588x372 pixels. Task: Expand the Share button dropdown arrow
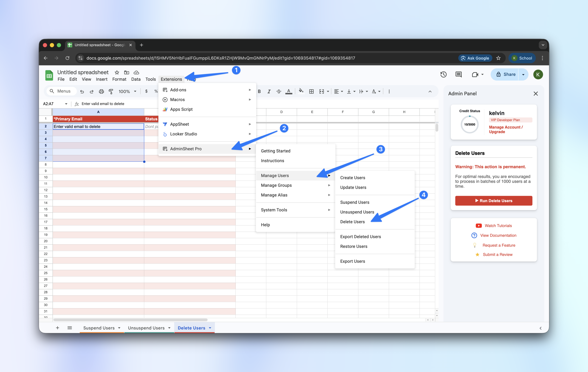(x=523, y=74)
